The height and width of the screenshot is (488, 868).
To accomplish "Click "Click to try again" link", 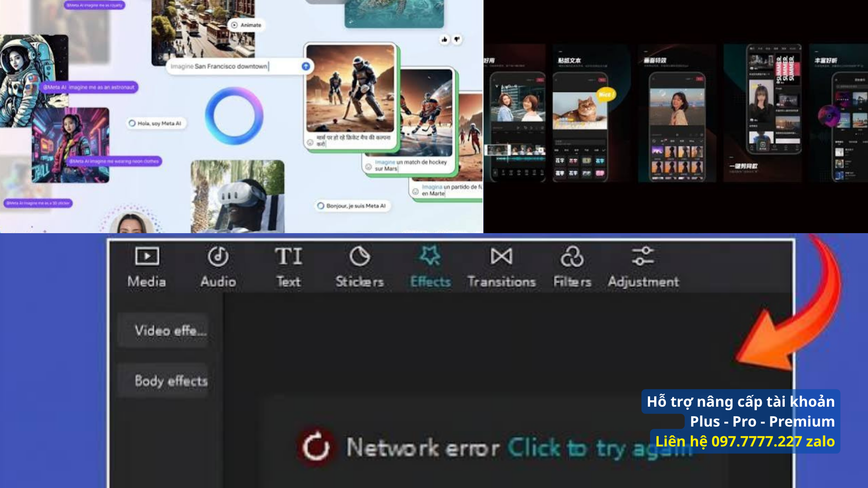I will (600, 448).
